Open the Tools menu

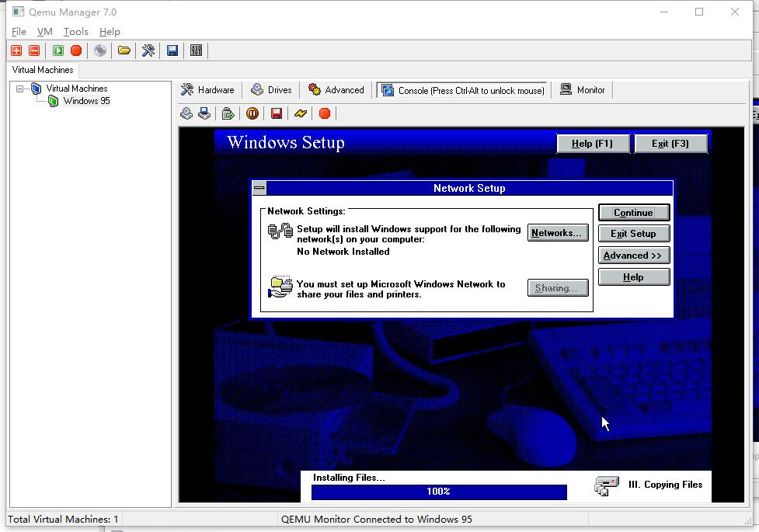76,32
